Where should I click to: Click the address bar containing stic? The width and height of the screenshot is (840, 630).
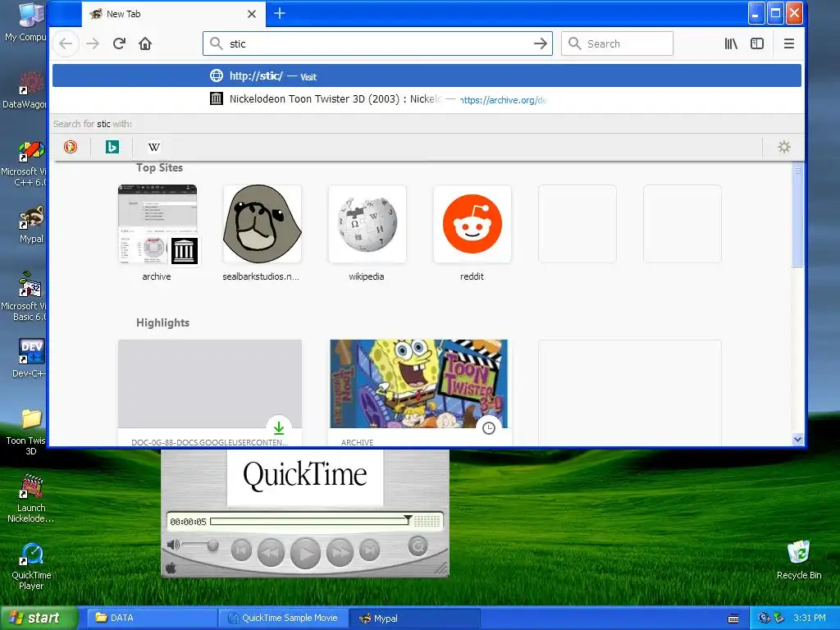click(x=377, y=43)
